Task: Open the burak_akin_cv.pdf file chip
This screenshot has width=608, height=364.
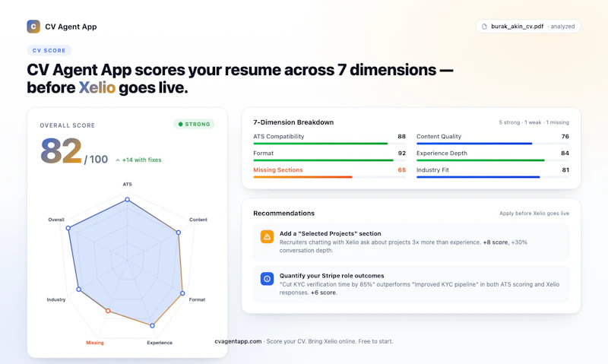Action: [x=528, y=27]
